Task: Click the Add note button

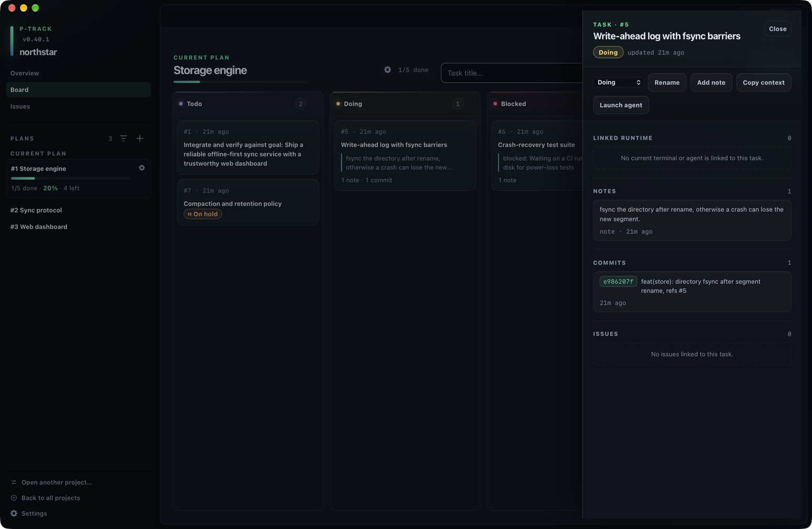Action: point(711,83)
